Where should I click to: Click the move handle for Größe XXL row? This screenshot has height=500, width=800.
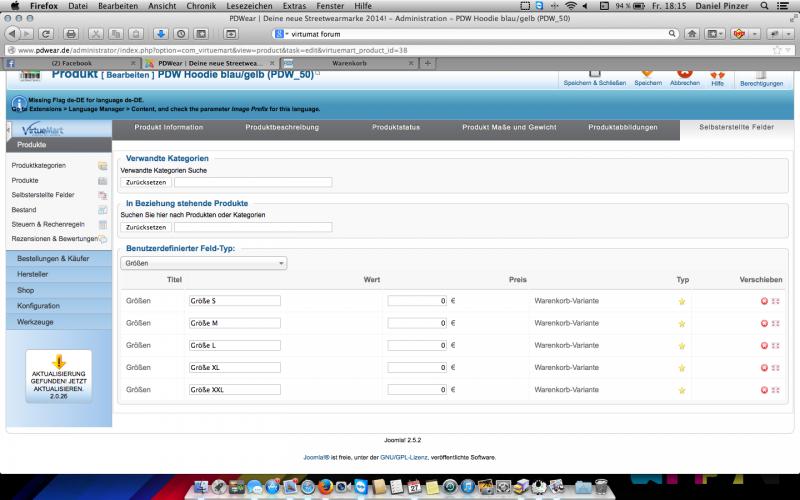click(775, 389)
